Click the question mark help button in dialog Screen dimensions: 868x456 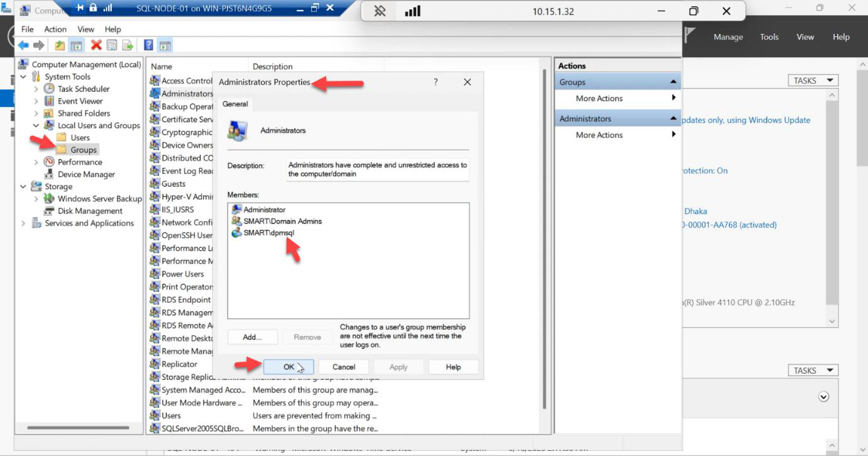coord(436,82)
